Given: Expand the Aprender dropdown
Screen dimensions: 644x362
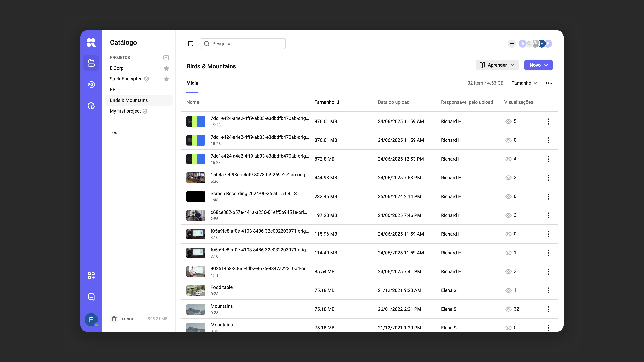Looking at the screenshot, I should pyautogui.click(x=497, y=65).
